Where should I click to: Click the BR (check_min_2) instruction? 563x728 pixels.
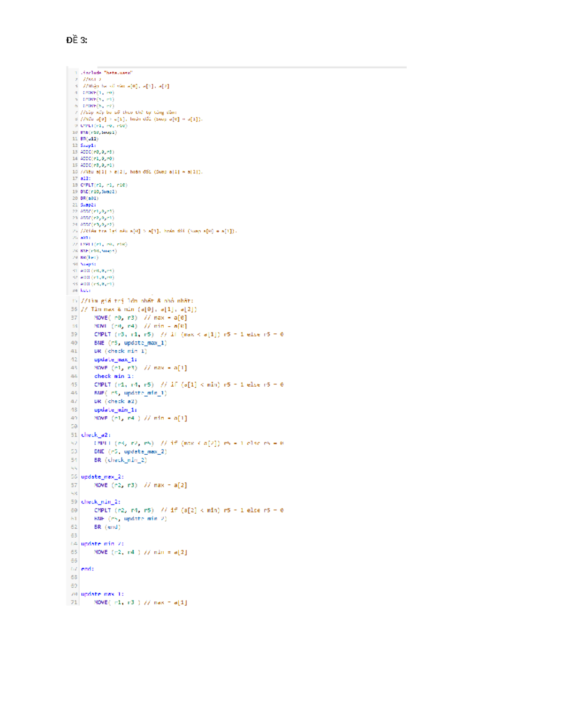tap(120, 460)
